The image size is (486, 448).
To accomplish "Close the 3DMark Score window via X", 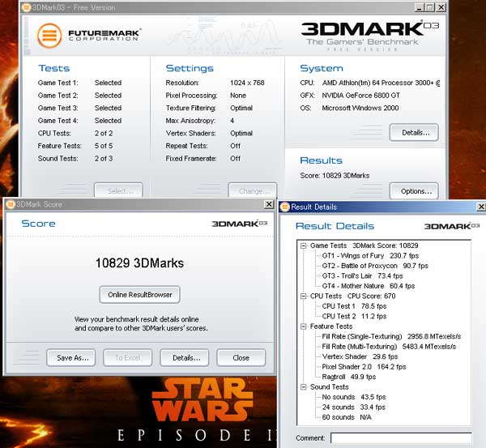I will 269,204.
